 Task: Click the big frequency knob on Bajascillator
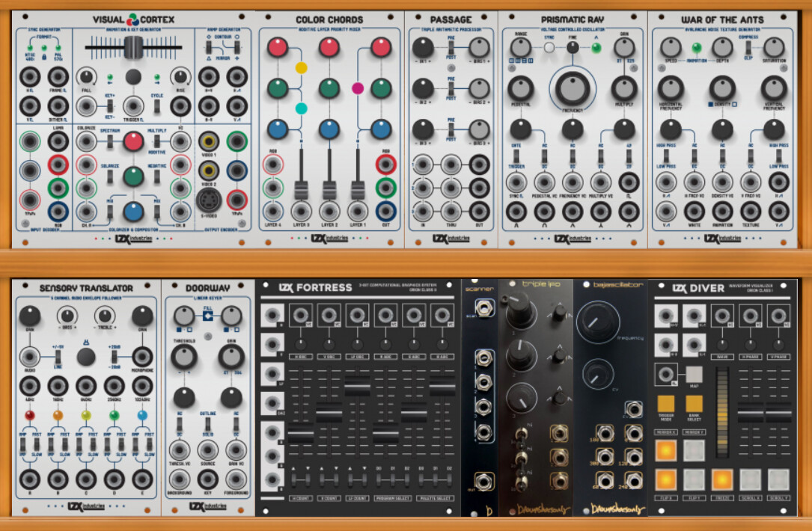(x=598, y=321)
